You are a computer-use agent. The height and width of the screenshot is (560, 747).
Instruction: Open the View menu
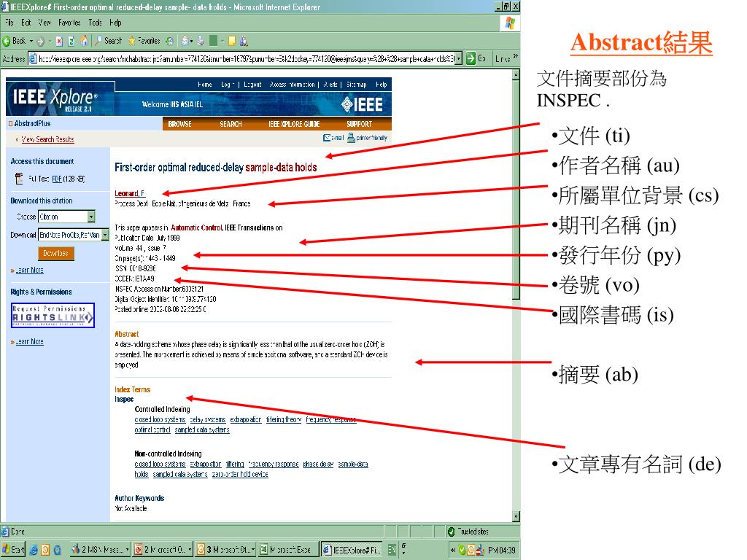tap(44, 23)
